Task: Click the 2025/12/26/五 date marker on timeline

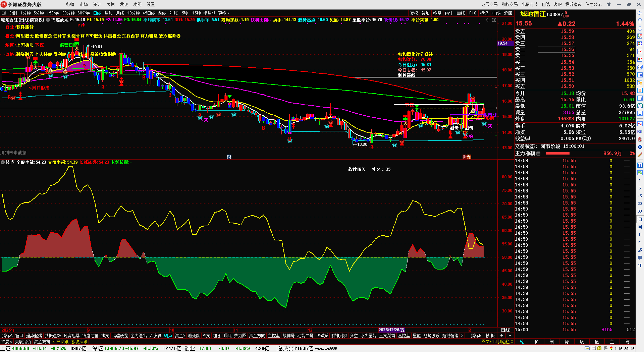Action: 391,330
